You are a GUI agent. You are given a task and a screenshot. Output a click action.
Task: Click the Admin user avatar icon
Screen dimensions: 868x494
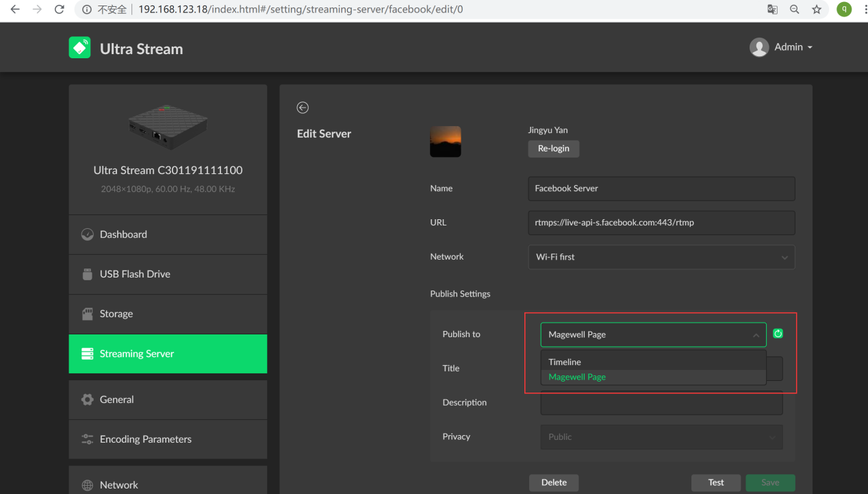[x=759, y=47]
